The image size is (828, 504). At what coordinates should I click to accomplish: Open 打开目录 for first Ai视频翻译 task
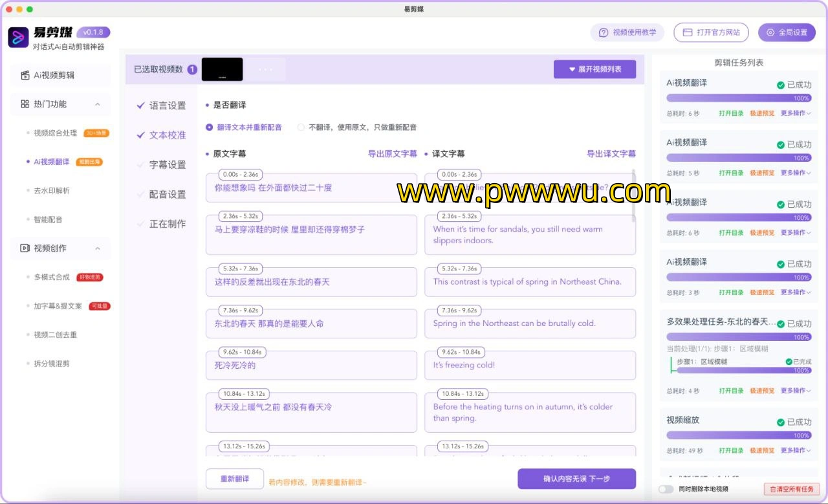(731, 113)
